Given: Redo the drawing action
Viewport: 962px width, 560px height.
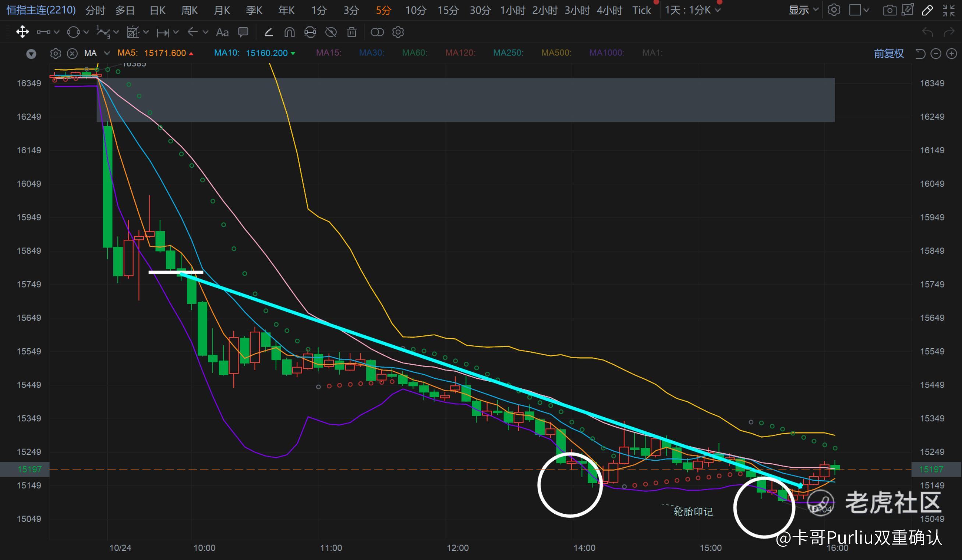Looking at the screenshot, I should 949,32.
